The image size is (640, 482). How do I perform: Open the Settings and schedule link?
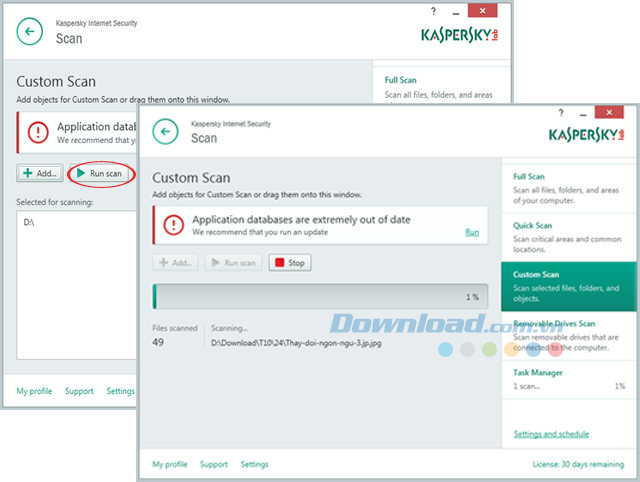pyautogui.click(x=551, y=434)
